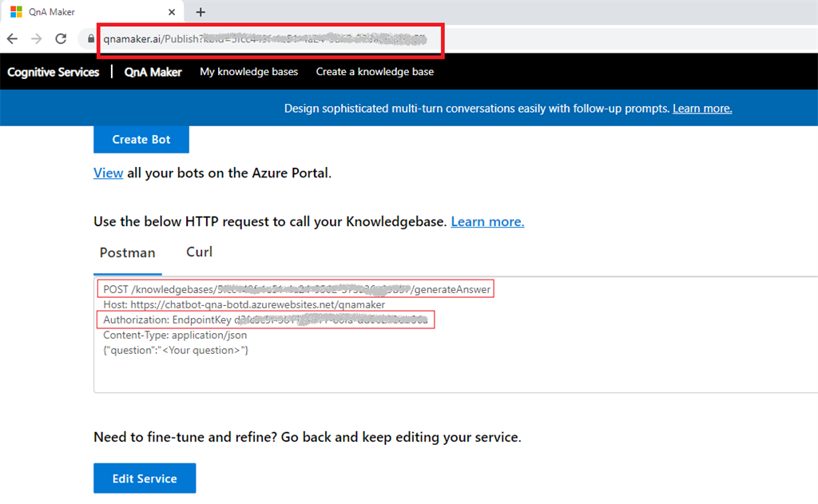Click Learn more in blue banner

tap(702, 109)
